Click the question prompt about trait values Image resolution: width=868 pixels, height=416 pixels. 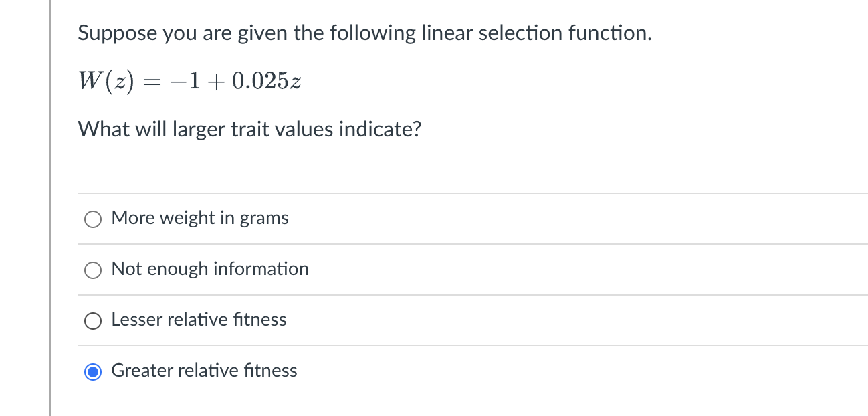coord(249,128)
